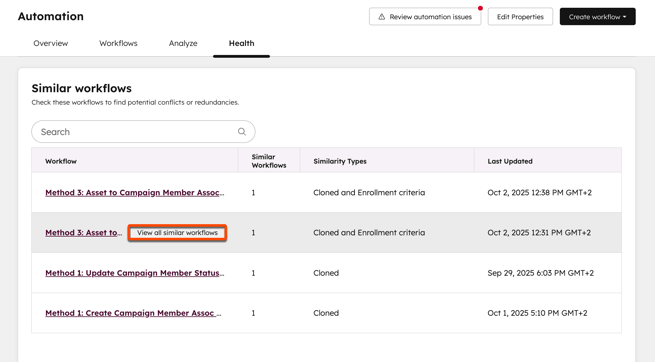Open Method 1: Update Campaign Member Status workflow
Screen dimensions: 655x362
coord(135,273)
